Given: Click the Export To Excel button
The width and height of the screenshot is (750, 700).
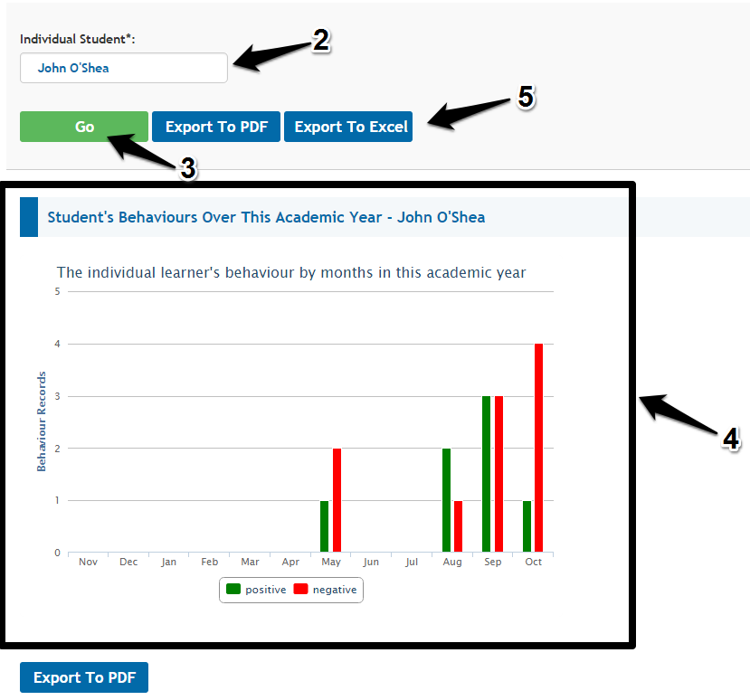Looking at the screenshot, I should (x=348, y=127).
